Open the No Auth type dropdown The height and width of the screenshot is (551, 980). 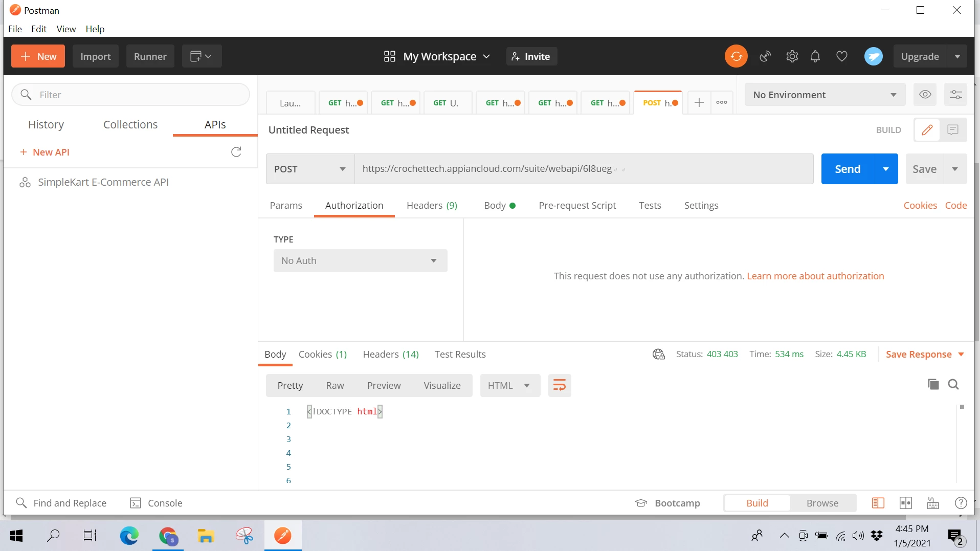(360, 260)
